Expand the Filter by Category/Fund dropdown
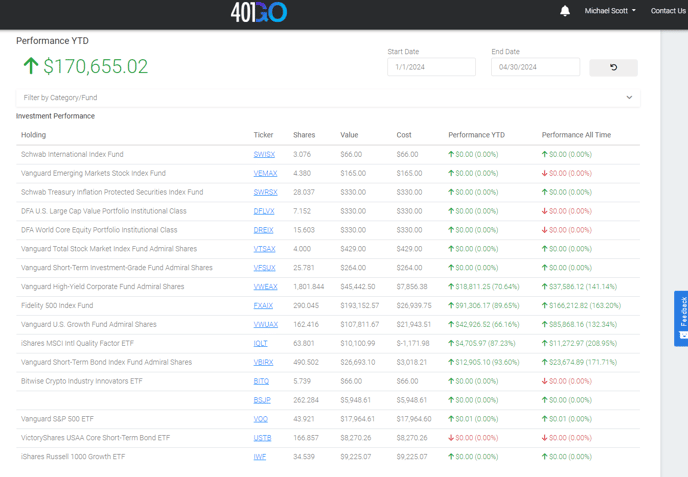This screenshot has width=688, height=477. [x=320, y=98]
